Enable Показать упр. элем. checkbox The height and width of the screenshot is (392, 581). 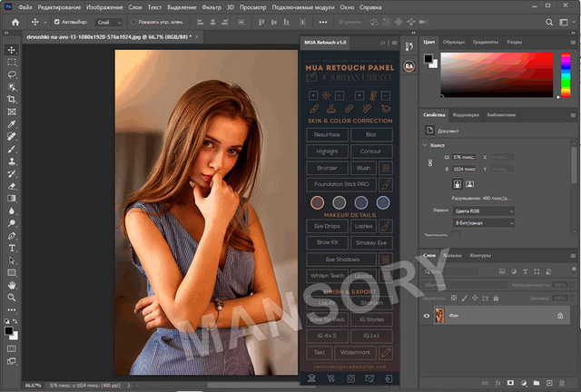133,21
